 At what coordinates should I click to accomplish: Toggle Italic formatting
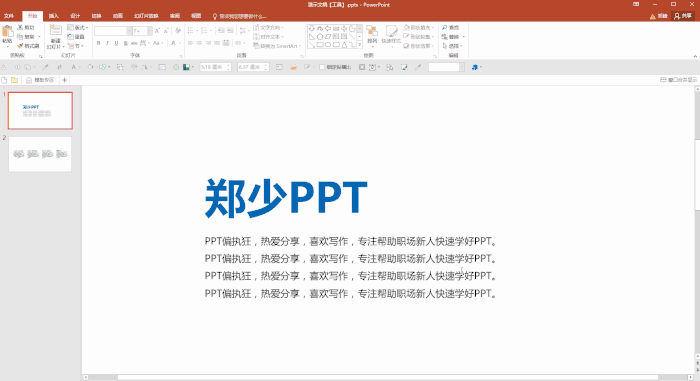point(108,43)
